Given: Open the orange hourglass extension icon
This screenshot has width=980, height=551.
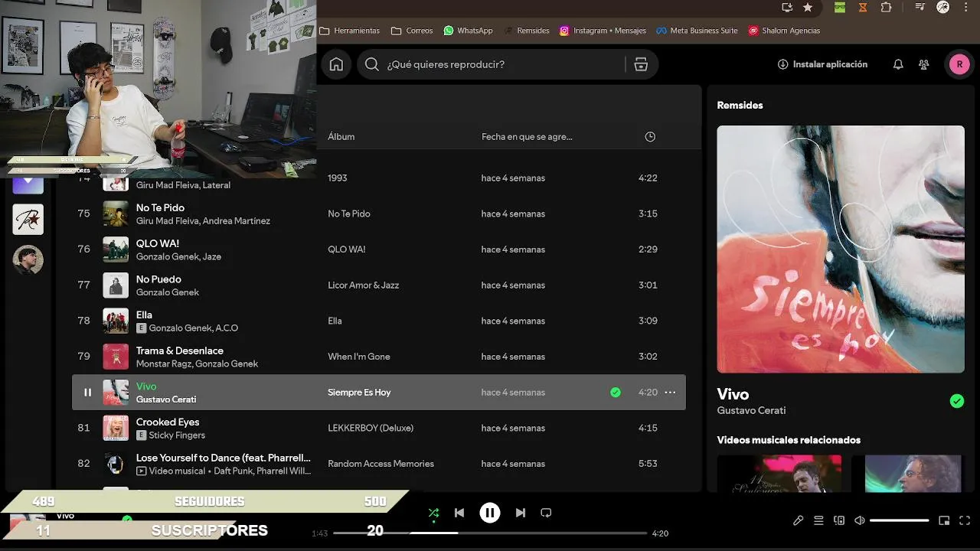Looking at the screenshot, I should pos(863,7).
